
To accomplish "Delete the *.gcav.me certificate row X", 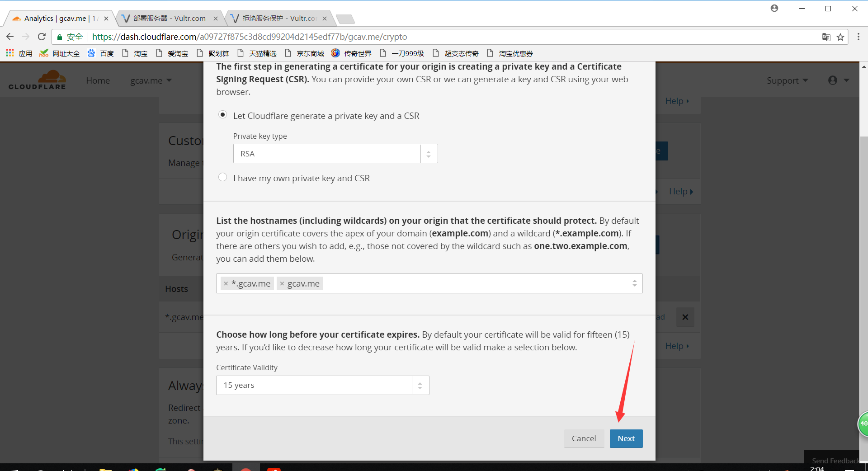I will [685, 317].
